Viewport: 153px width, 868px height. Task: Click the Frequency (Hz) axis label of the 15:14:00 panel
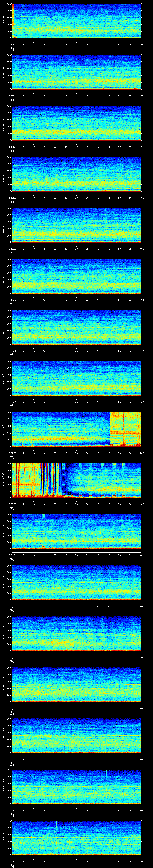3,21
